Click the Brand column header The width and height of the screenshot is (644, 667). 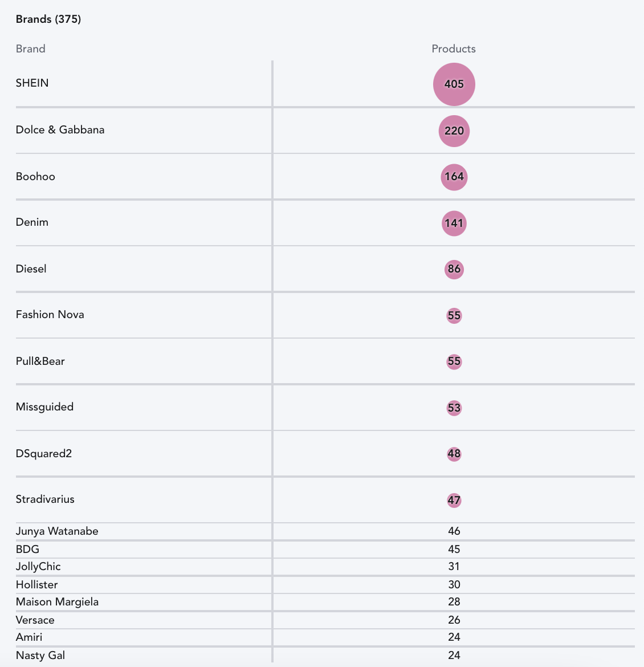[31, 49]
